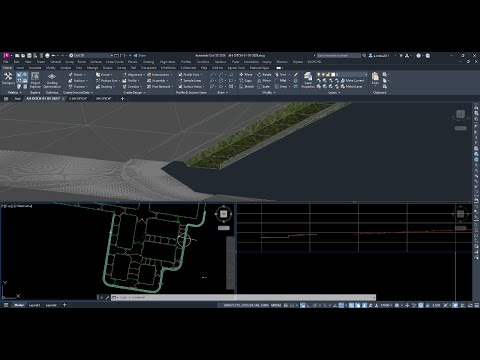
Task: Click the Paste clipboard icon
Action: coord(375,78)
